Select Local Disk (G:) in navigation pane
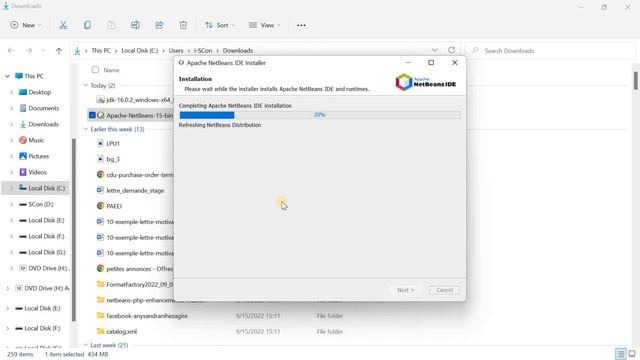Viewport: 640px width, 360px height. [x=42, y=252]
